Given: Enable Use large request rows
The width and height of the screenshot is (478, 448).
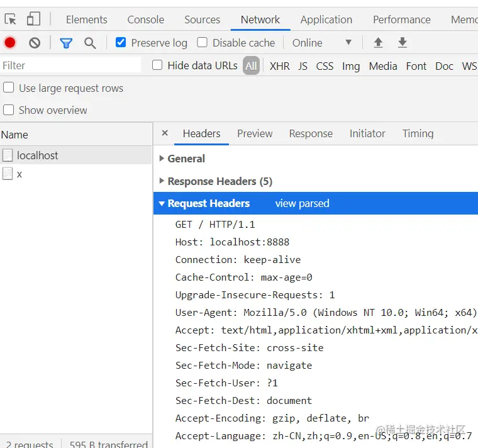Looking at the screenshot, I should [x=9, y=87].
